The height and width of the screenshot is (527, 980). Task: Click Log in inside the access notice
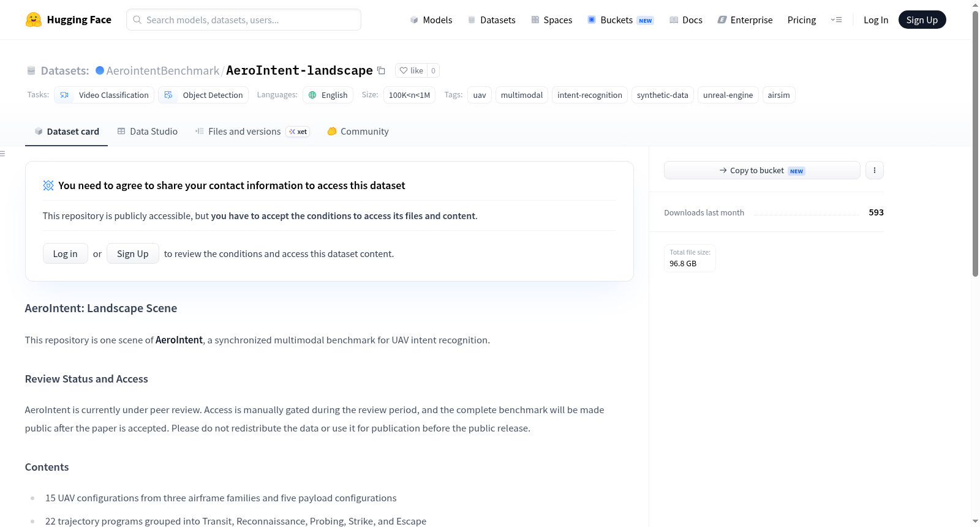click(x=66, y=253)
